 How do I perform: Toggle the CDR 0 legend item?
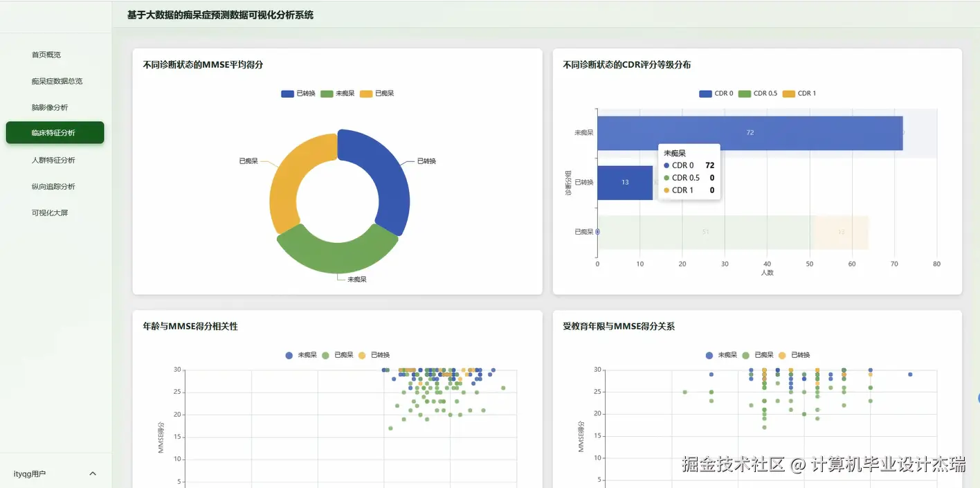[716, 93]
